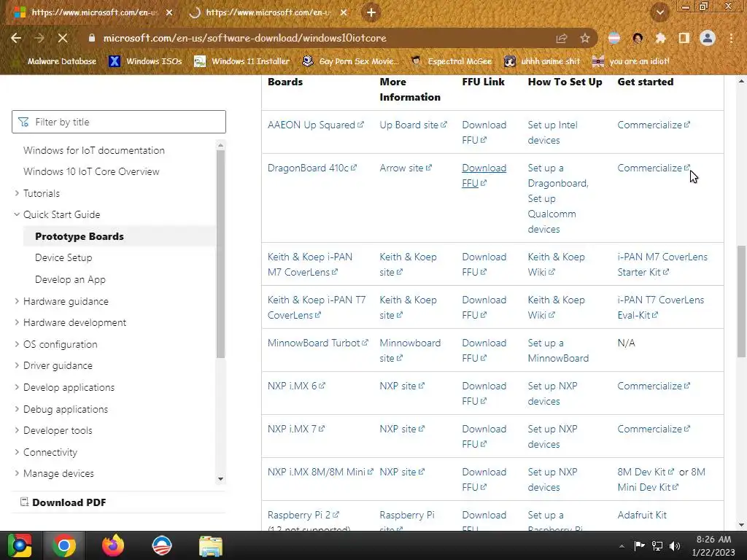Open Set up Intel devices link
747x560 pixels.
click(552, 133)
